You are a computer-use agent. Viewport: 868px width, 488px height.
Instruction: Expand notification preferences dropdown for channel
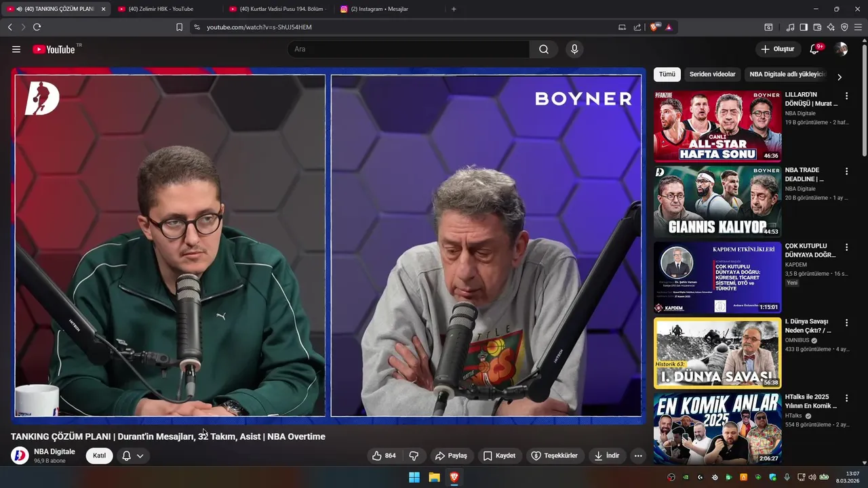[x=140, y=455]
